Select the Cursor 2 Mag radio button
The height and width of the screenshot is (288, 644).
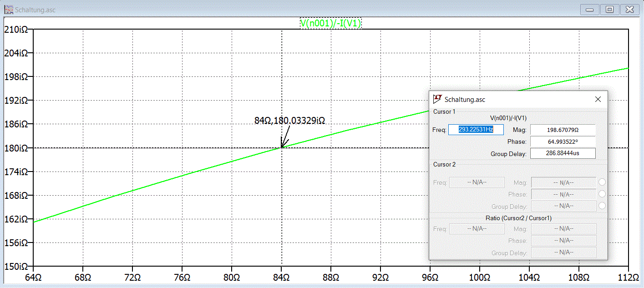602,182
